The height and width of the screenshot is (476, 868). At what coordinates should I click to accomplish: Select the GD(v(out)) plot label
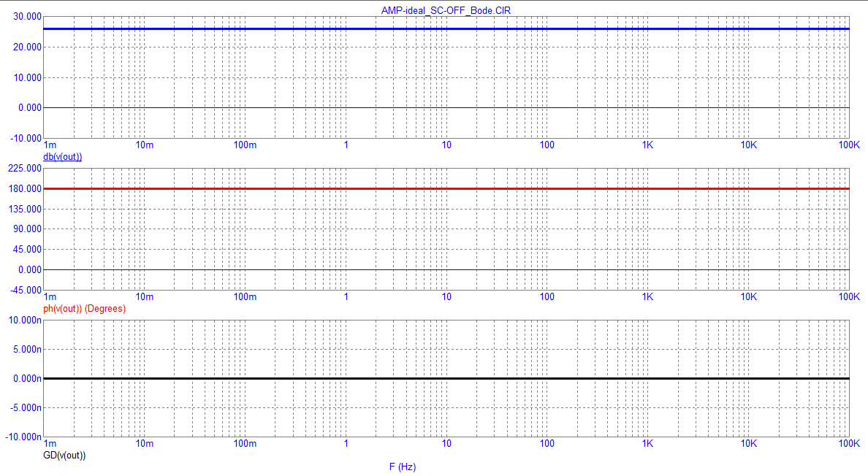point(64,456)
